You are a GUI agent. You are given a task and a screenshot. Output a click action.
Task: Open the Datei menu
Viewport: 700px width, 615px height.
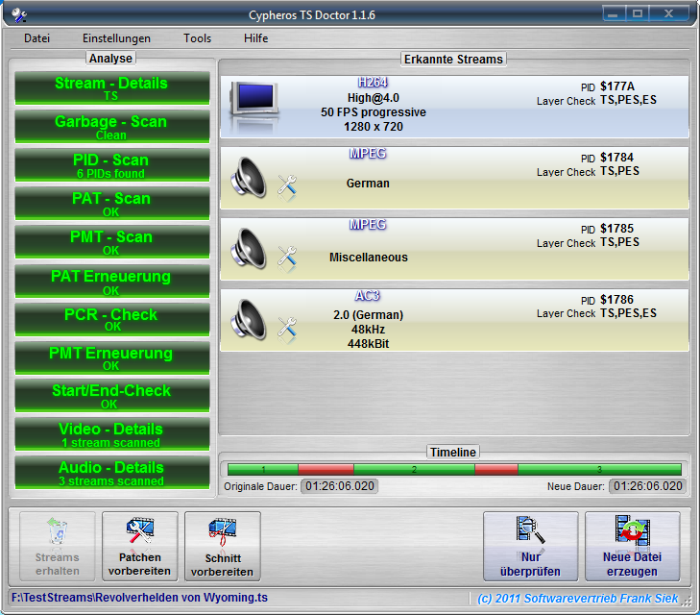pos(37,38)
